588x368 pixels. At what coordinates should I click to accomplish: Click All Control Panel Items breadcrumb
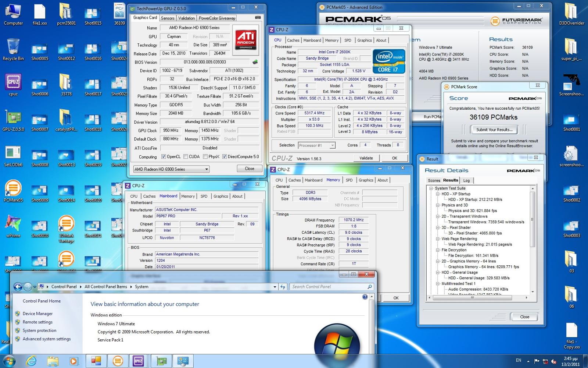(106, 287)
